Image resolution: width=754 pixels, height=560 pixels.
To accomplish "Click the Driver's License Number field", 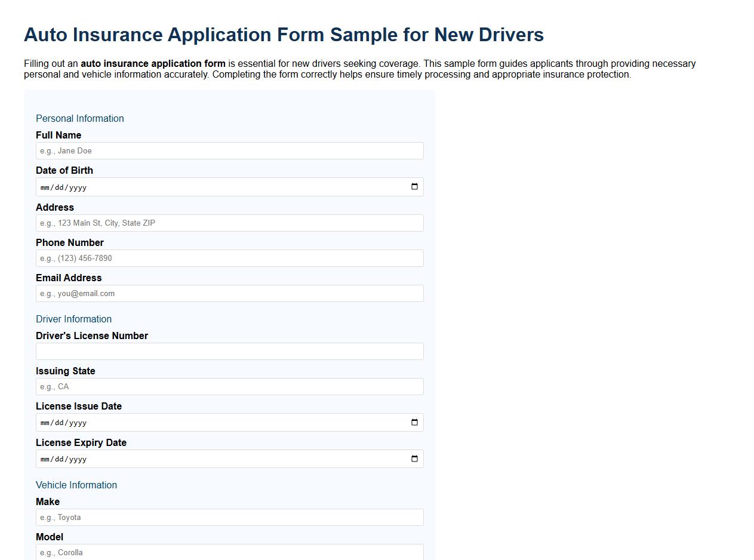I will pos(230,351).
